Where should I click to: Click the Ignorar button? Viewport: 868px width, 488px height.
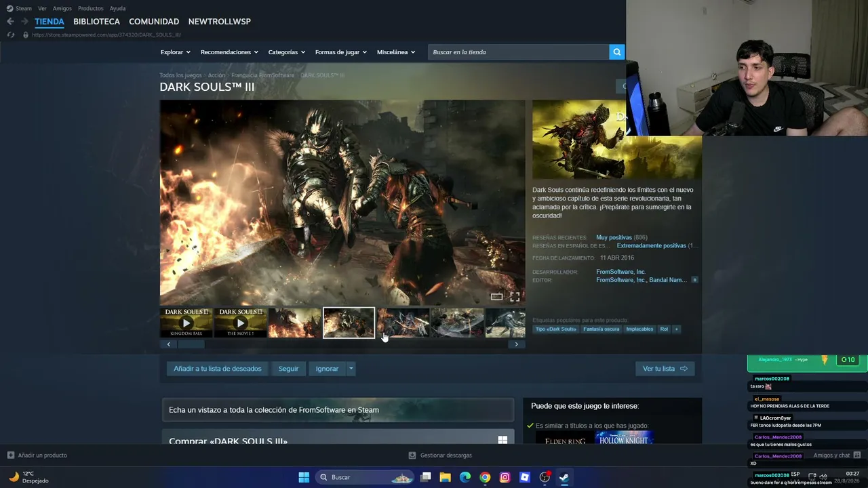coord(327,369)
